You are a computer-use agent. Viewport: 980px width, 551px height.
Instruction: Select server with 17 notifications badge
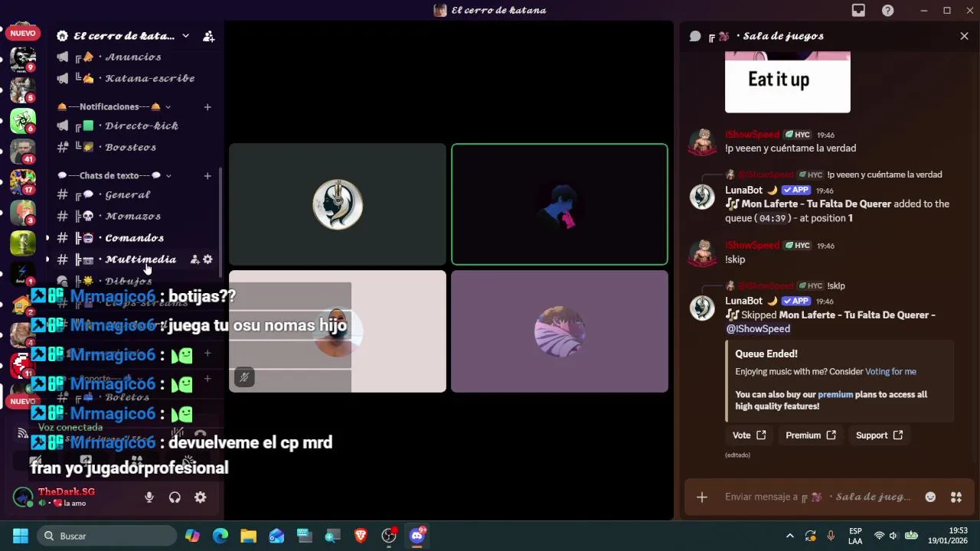tap(22, 181)
